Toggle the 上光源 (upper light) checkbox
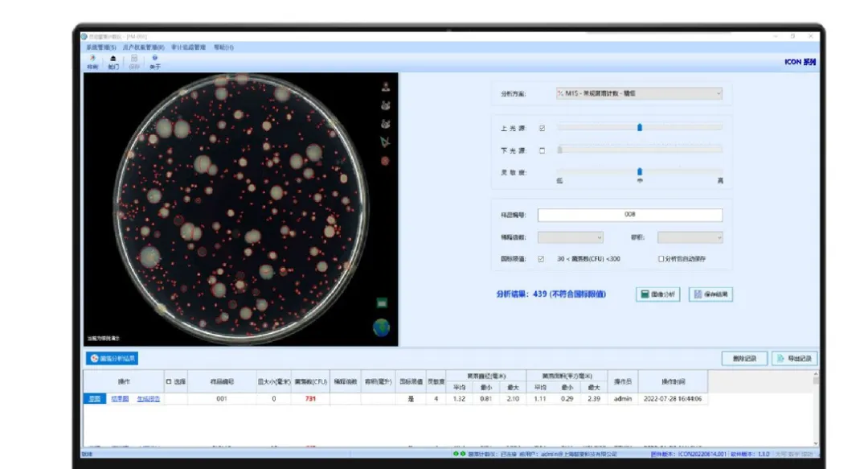868x469 pixels. pyautogui.click(x=542, y=128)
